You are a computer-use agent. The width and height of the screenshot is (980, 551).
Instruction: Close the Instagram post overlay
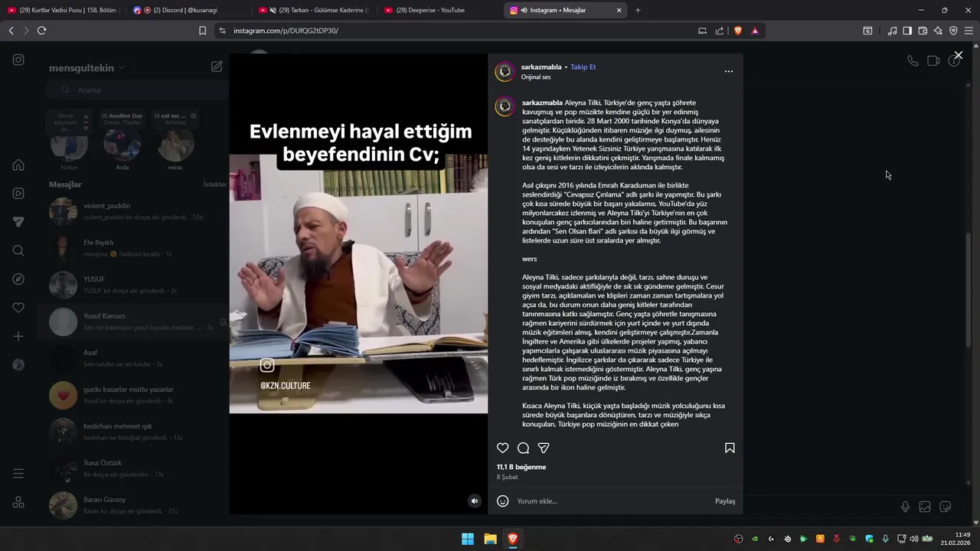tap(958, 55)
